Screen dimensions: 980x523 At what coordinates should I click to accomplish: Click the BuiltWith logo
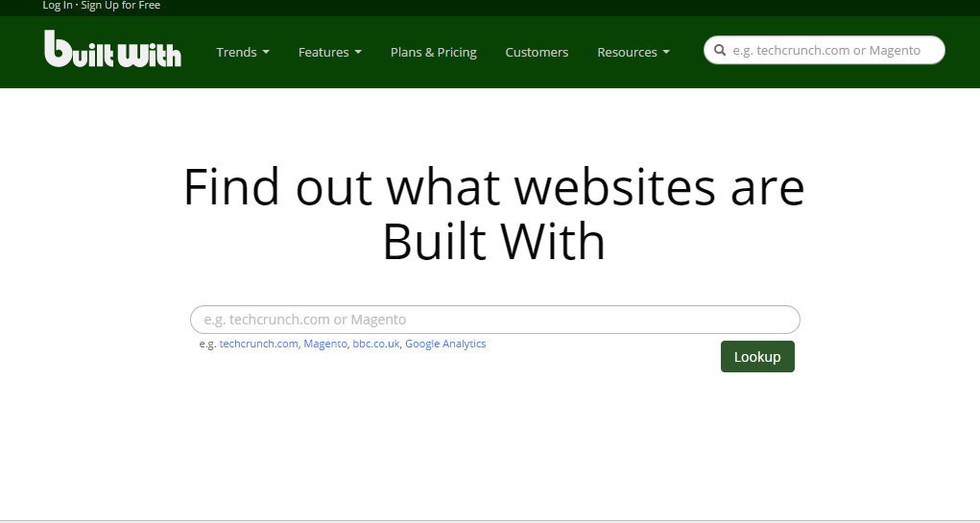112,49
